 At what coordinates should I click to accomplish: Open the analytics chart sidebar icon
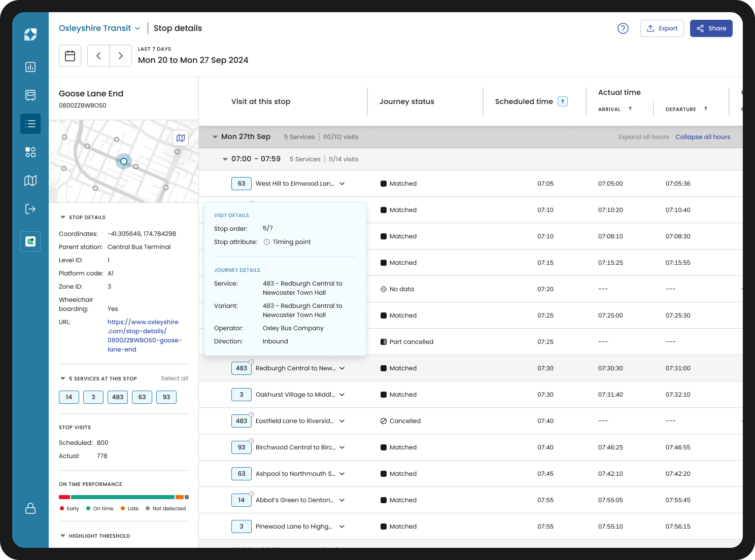[x=30, y=67]
